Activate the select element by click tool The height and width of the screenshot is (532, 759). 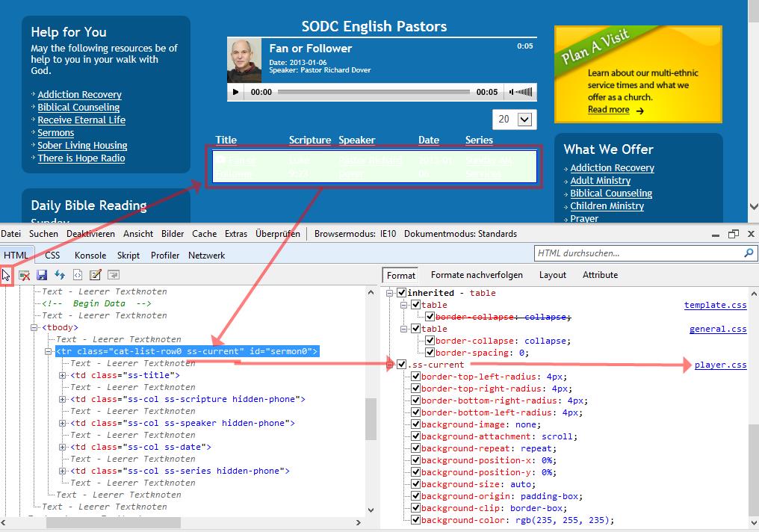pos(6,276)
